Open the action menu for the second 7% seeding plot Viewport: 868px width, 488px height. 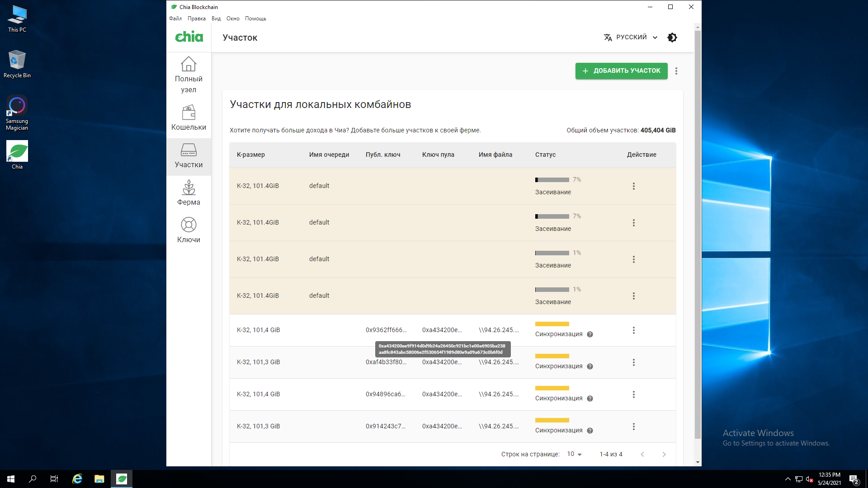634,223
